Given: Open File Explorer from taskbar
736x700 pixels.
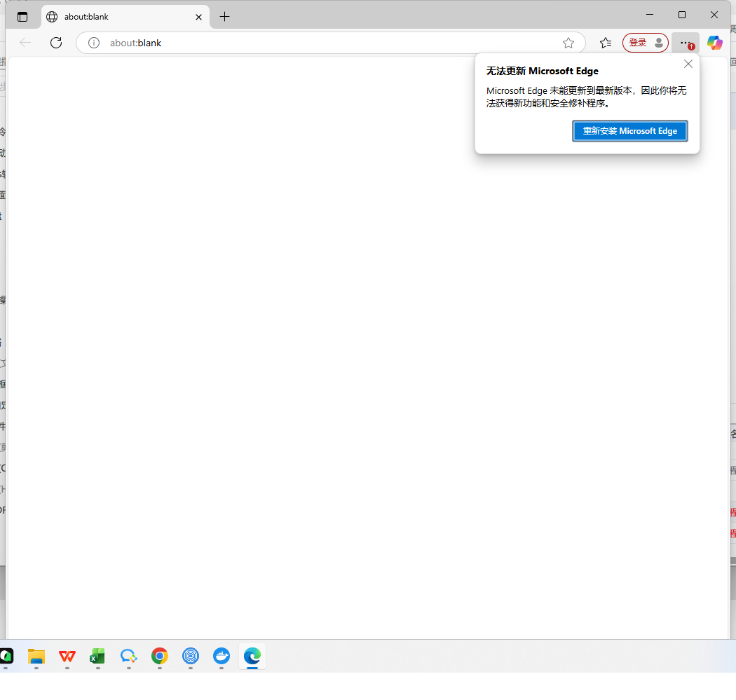Looking at the screenshot, I should (36, 656).
